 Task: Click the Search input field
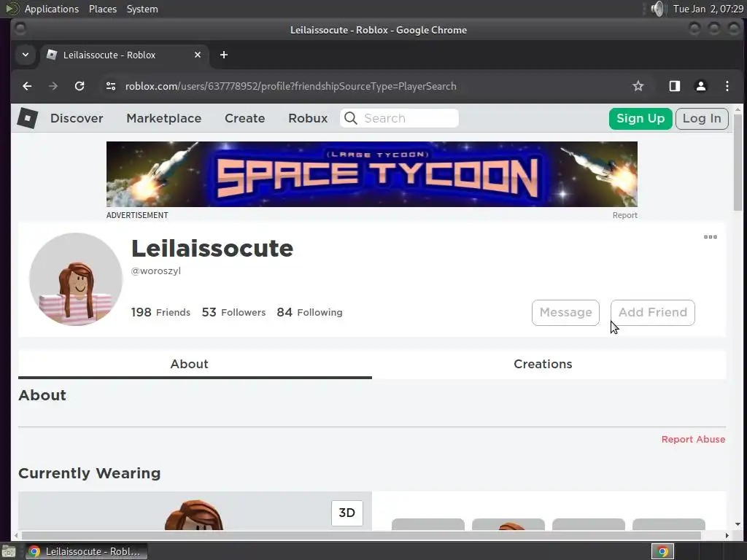[399, 118]
